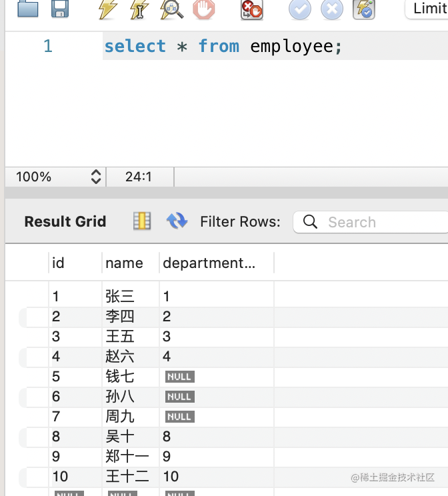Click the name column header
Screen dimensions: 448x496
[131, 263]
